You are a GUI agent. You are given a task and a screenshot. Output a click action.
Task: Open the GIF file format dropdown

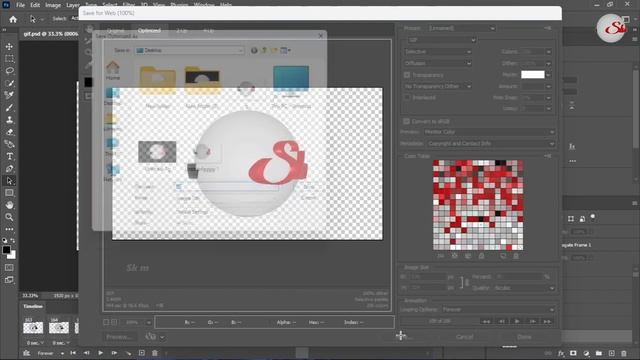coord(442,40)
